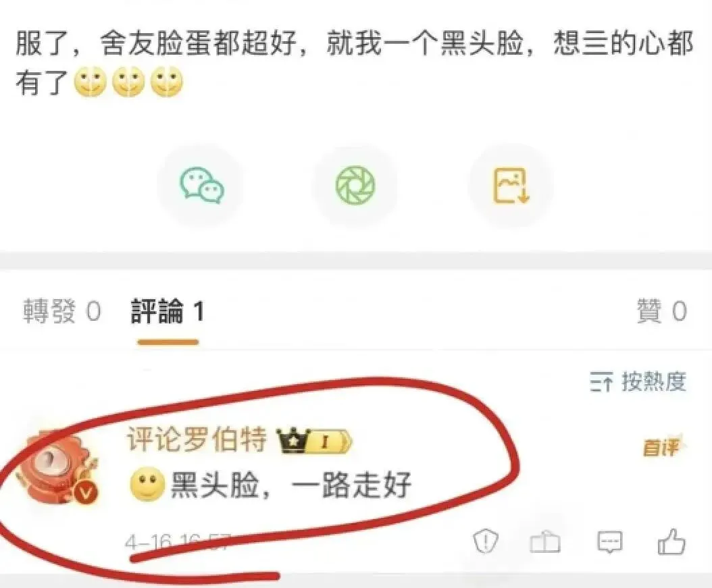This screenshot has width=712, height=588.
Task: Open the 按熱度 sort order dropdown
Action: click(638, 381)
